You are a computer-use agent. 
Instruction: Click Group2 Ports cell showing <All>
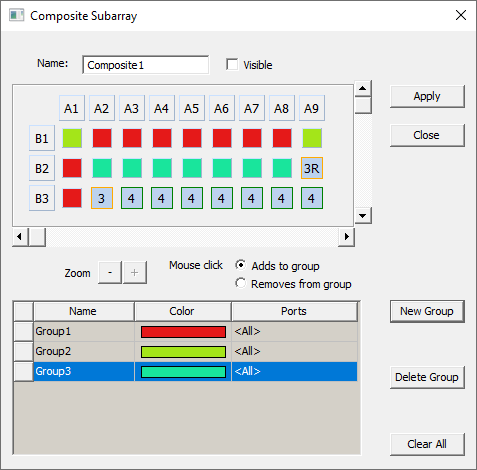click(x=295, y=352)
